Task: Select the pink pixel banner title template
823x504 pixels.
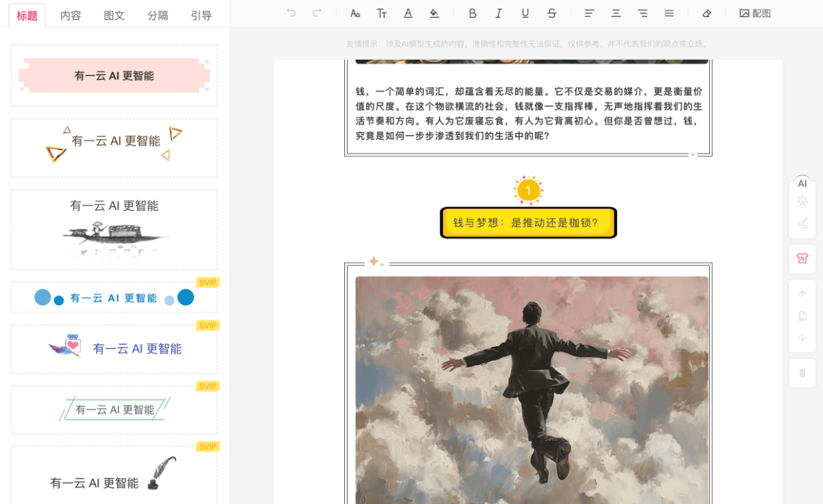Action: 114,75
